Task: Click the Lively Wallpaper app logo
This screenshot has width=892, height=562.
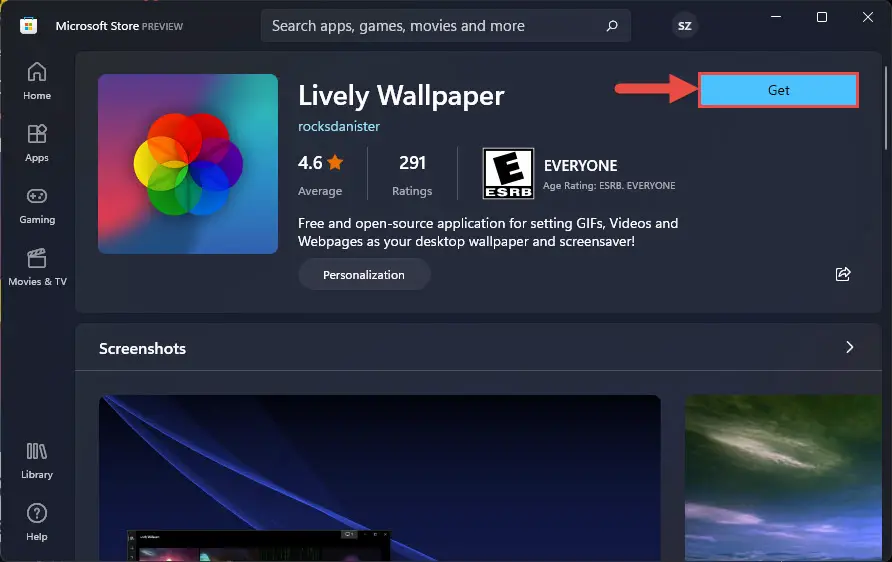Action: pyautogui.click(x=188, y=164)
